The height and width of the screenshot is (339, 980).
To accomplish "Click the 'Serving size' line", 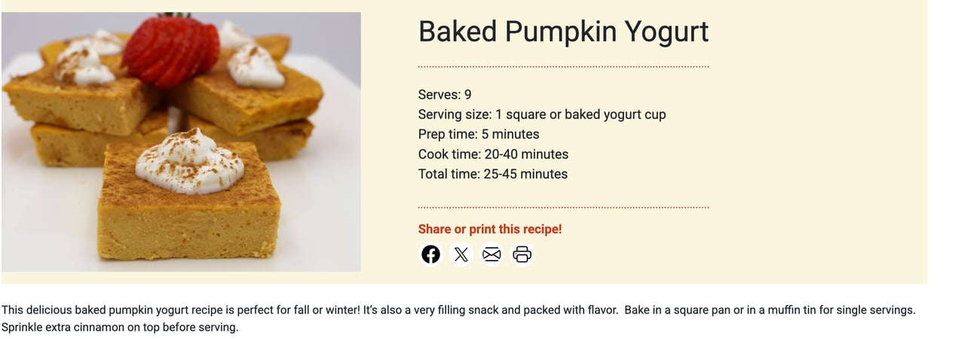I will coord(542,115).
